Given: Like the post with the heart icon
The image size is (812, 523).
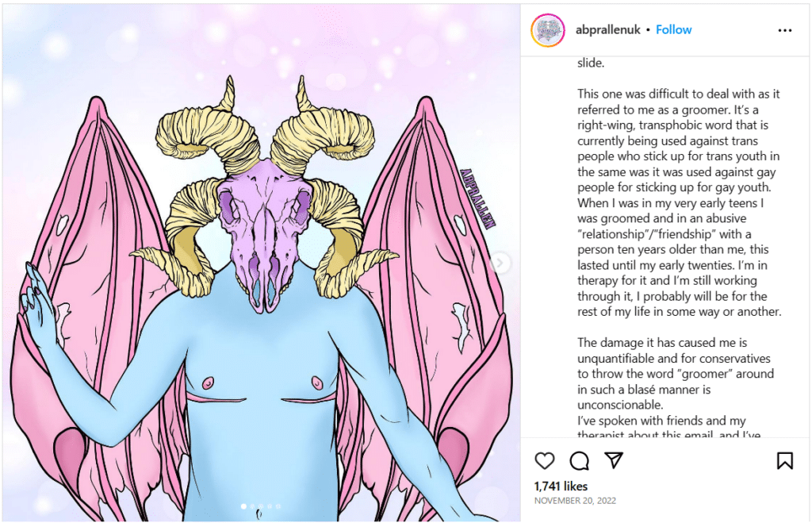Looking at the screenshot, I should (544, 460).
